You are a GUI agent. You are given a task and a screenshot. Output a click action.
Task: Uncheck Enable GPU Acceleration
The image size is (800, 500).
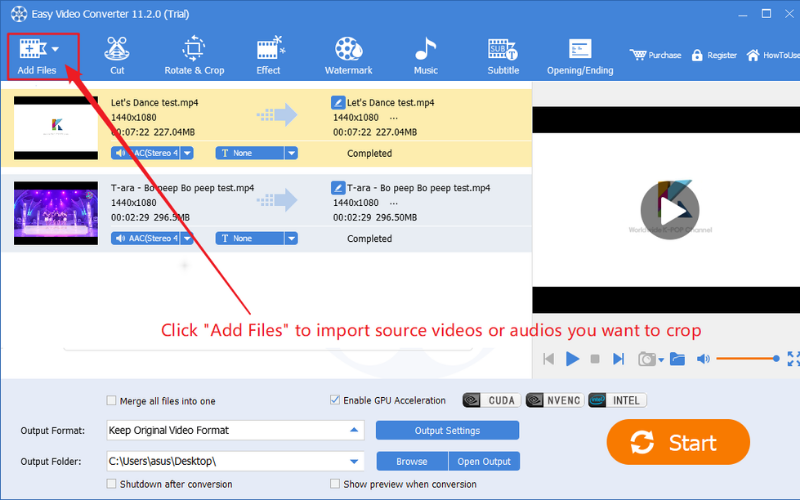pos(335,400)
